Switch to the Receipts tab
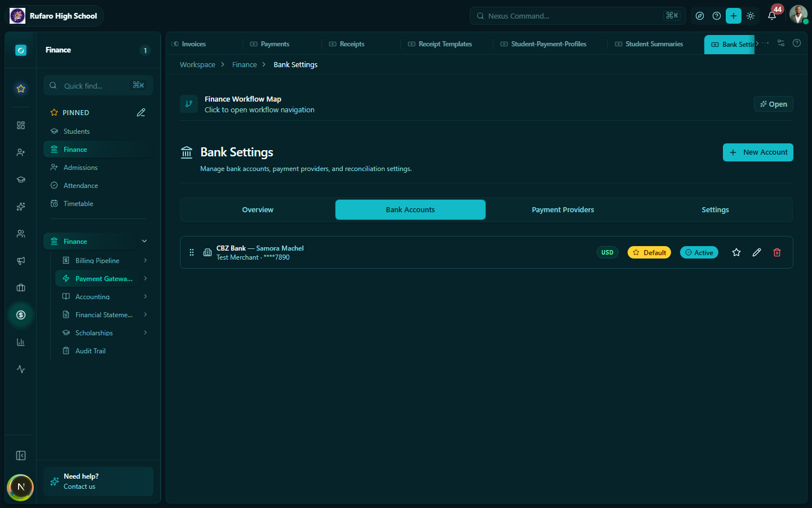Viewport: 812px width, 508px height. pyautogui.click(x=347, y=44)
